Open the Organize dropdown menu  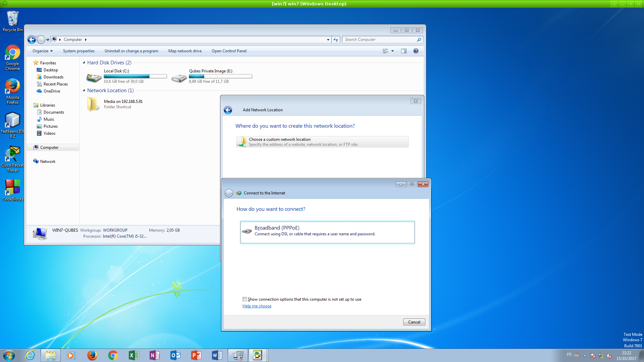[43, 51]
